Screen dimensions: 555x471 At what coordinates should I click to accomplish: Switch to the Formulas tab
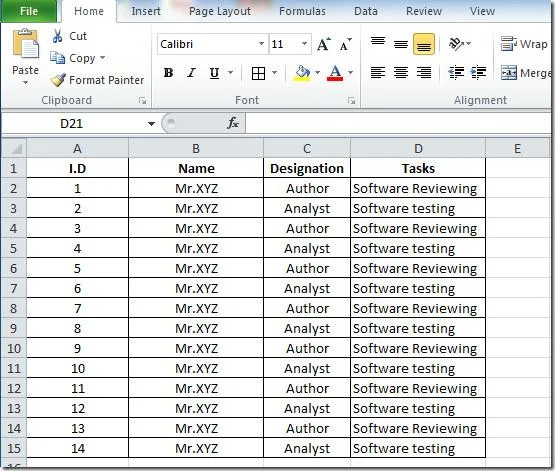tap(302, 11)
